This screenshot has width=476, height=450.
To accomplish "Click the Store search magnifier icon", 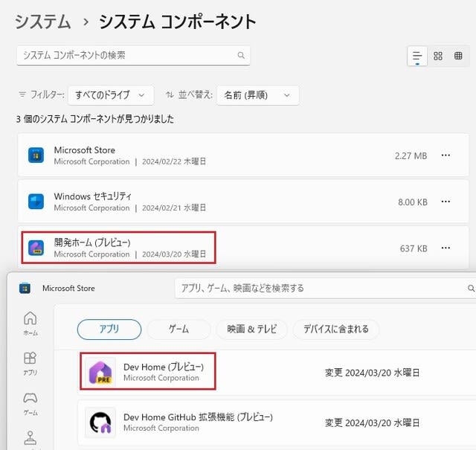I will pyautogui.click(x=471, y=288).
